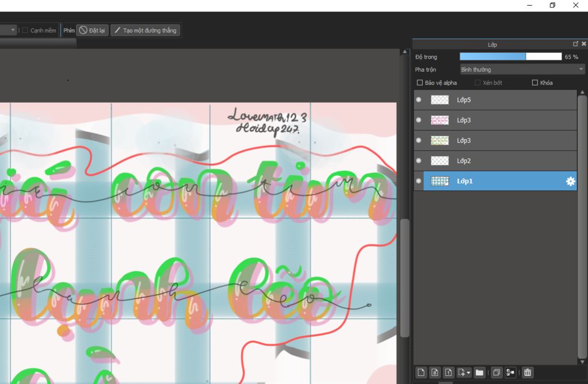Create a new layer folder
Viewport: 588px width, 384px height.
click(479, 373)
